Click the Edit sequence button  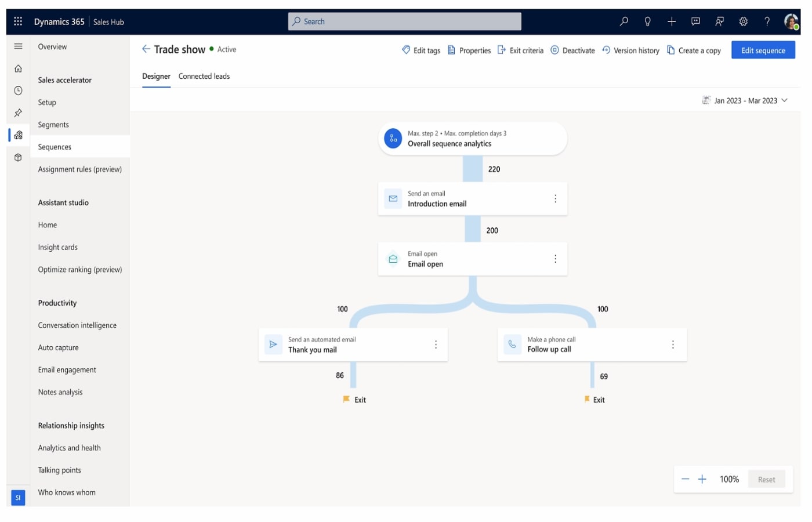coord(763,50)
